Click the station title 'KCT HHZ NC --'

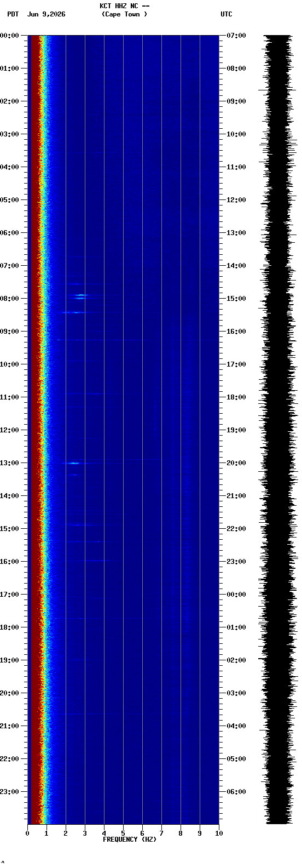(125, 6)
